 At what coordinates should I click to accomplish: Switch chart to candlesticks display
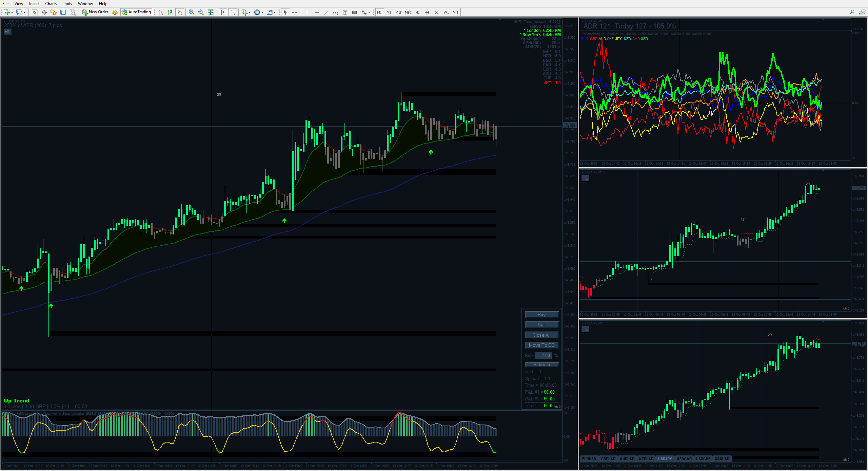coord(170,12)
